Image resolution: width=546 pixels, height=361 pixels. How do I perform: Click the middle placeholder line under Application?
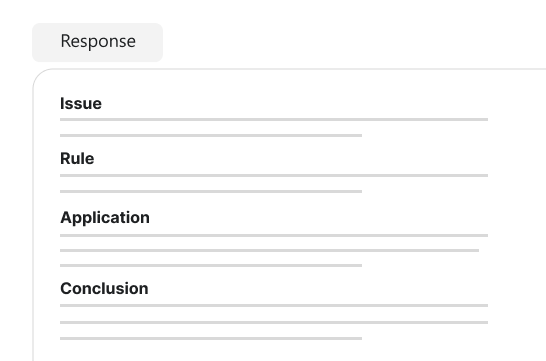coord(269,250)
